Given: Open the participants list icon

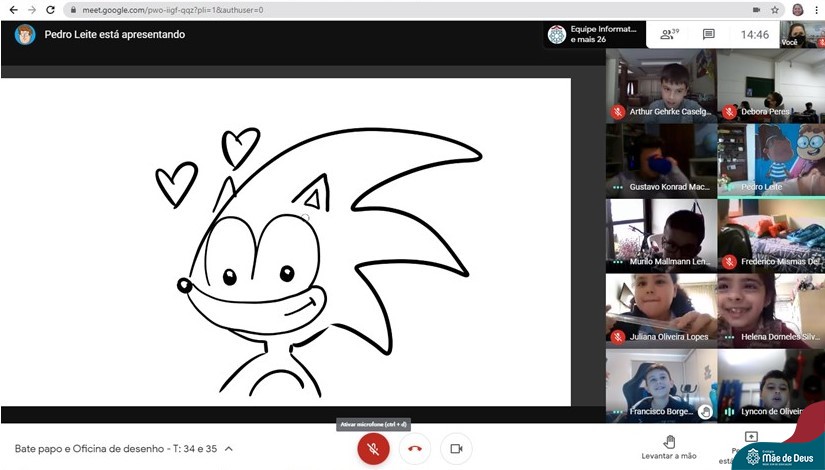Looking at the screenshot, I should [x=669, y=34].
